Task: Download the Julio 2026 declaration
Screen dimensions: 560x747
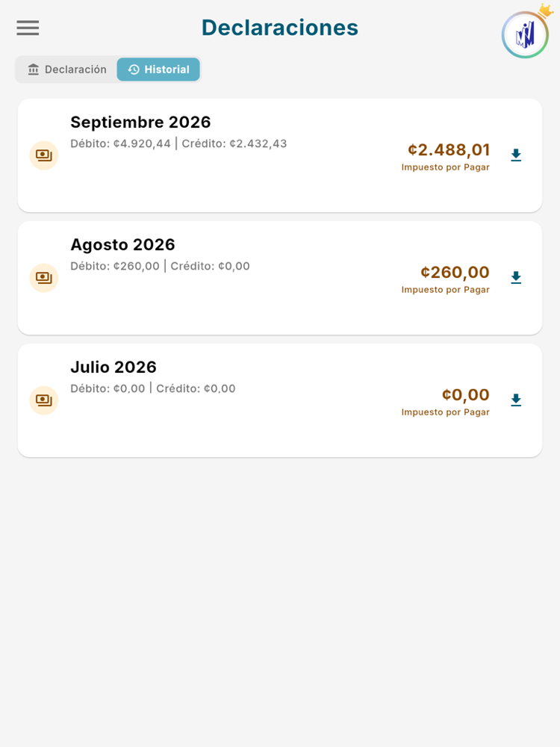Action: (516, 400)
